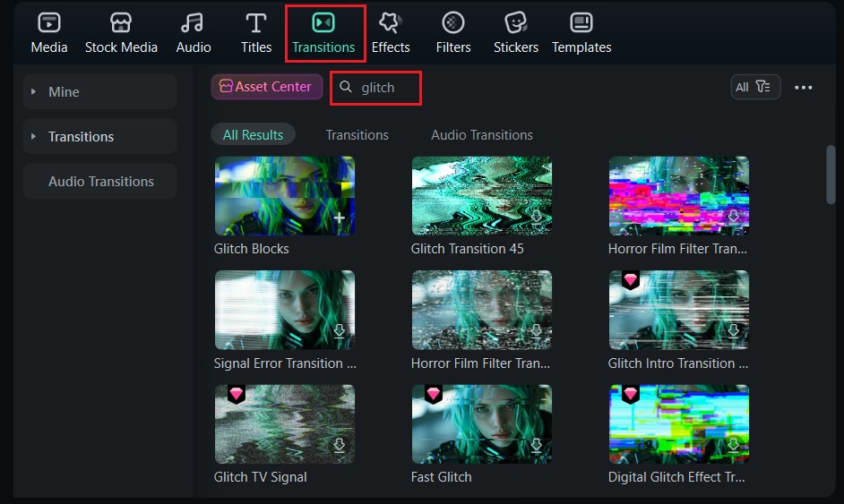This screenshot has height=504, width=844.
Task: Open the Stickers tab icon
Action: pyautogui.click(x=516, y=22)
